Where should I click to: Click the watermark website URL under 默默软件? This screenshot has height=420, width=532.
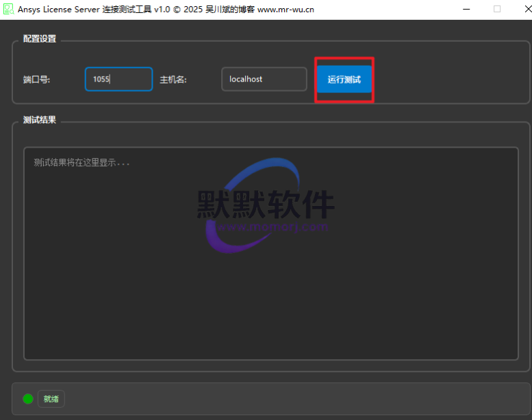(274, 227)
